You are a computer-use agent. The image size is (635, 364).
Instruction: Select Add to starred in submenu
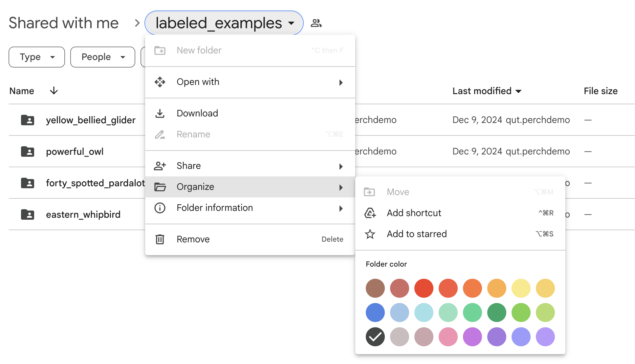click(460, 234)
